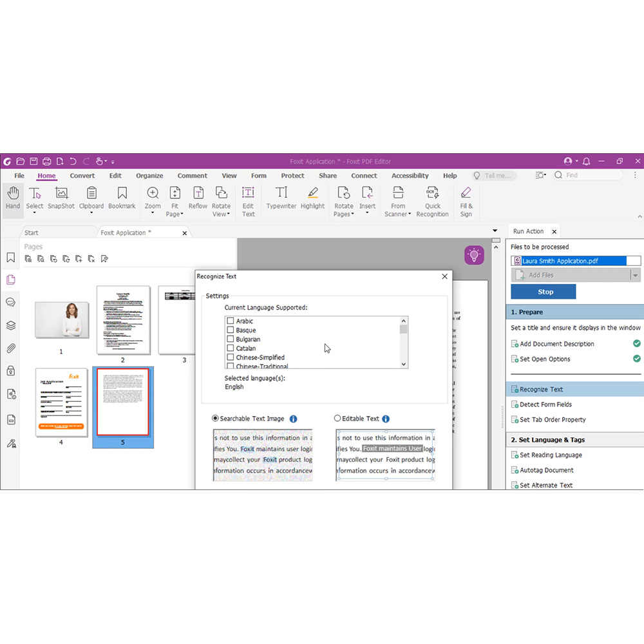Viewport: 644px width, 644px height.
Task: Click Rotate Pages in ribbon
Action: pos(344,202)
